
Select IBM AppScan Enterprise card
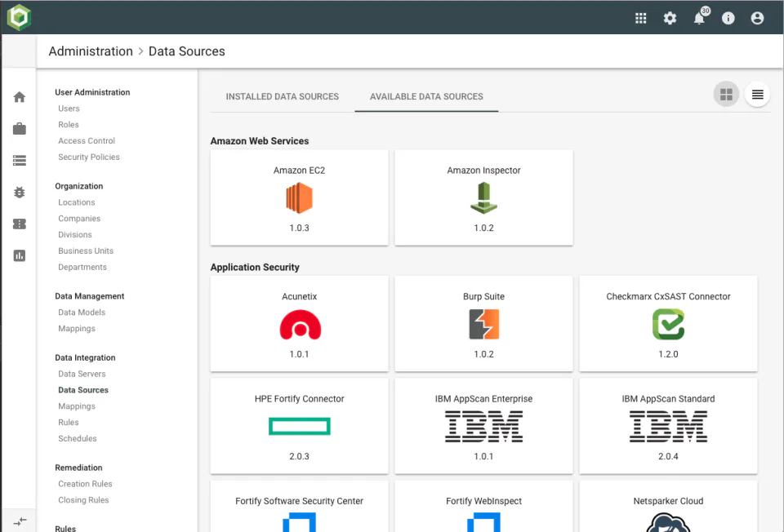coord(483,426)
